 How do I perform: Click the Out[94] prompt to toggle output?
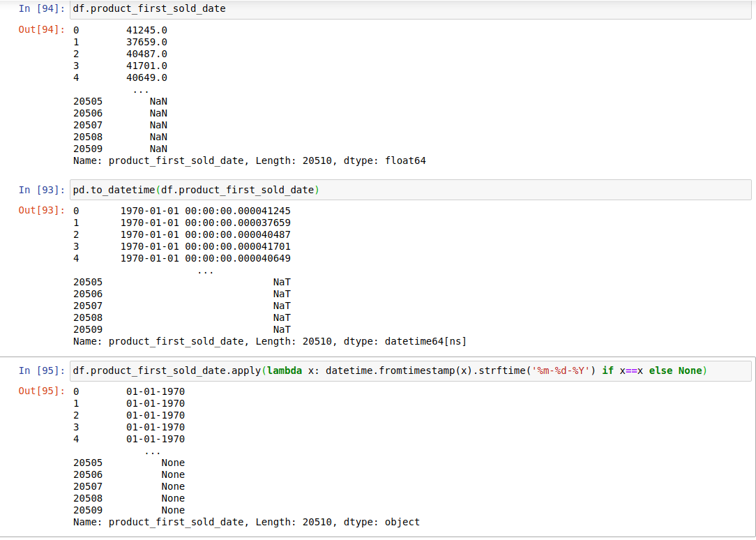[x=41, y=30]
